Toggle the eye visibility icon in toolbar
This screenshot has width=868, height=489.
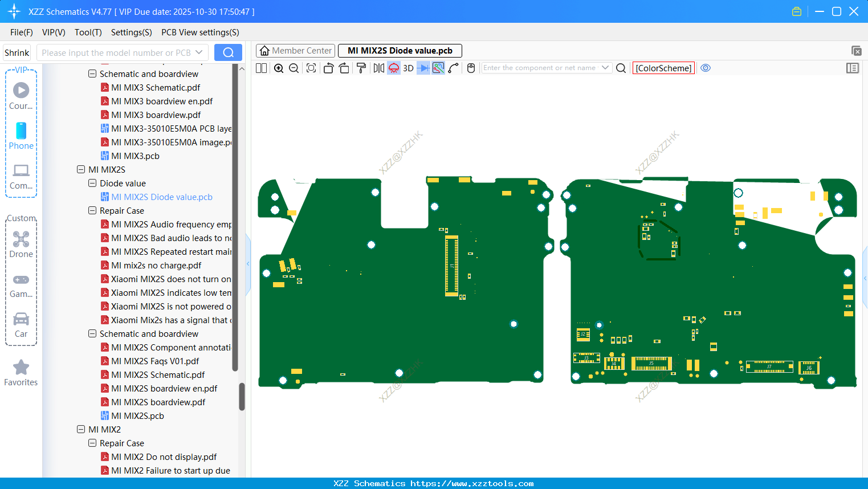tap(706, 68)
